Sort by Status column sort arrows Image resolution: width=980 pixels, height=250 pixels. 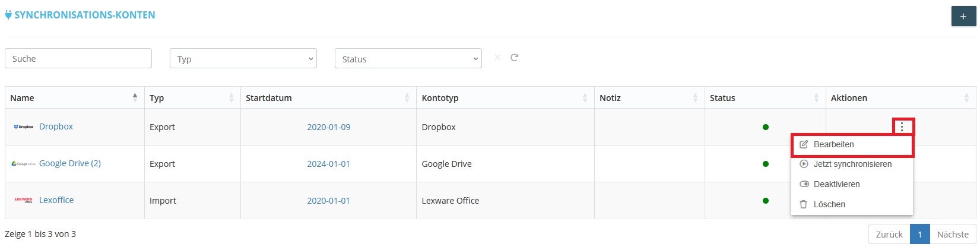(817, 98)
